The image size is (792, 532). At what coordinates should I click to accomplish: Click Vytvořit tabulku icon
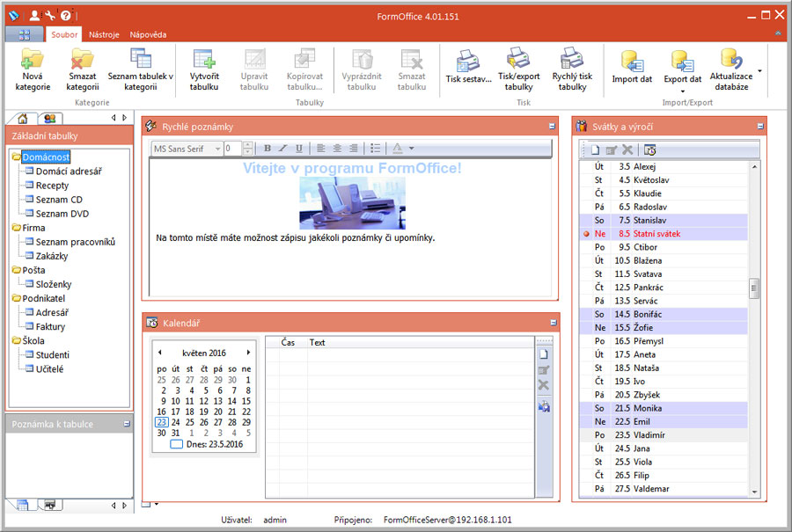pyautogui.click(x=204, y=59)
